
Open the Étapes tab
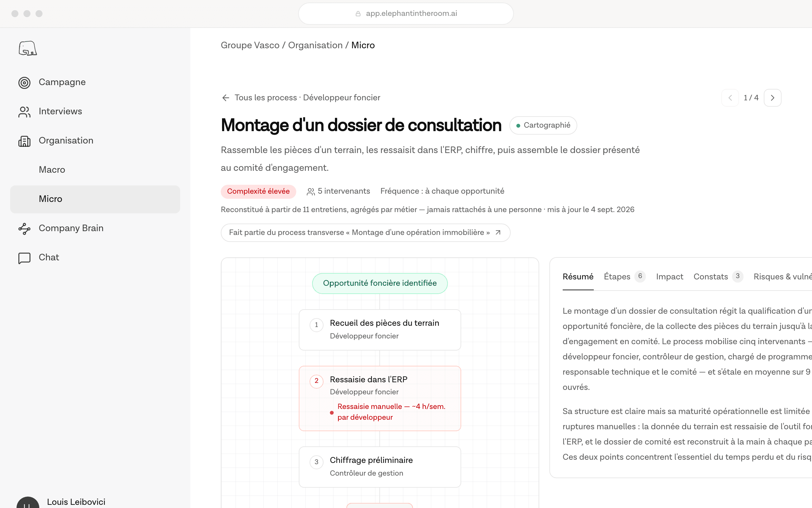[625, 277]
